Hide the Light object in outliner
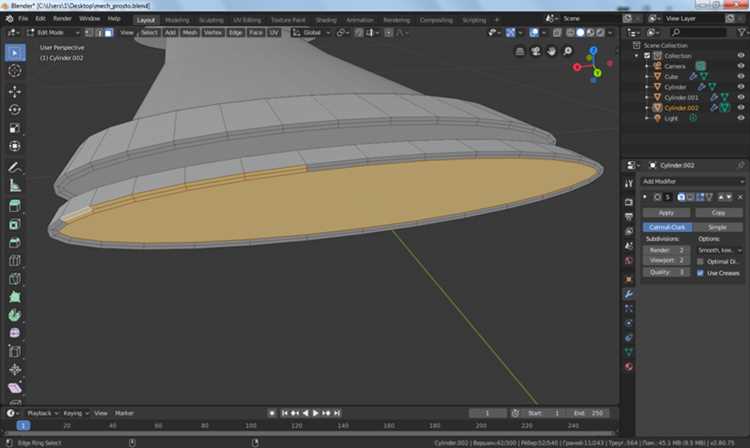The width and height of the screenshot is (750, 448). [740, 118]
